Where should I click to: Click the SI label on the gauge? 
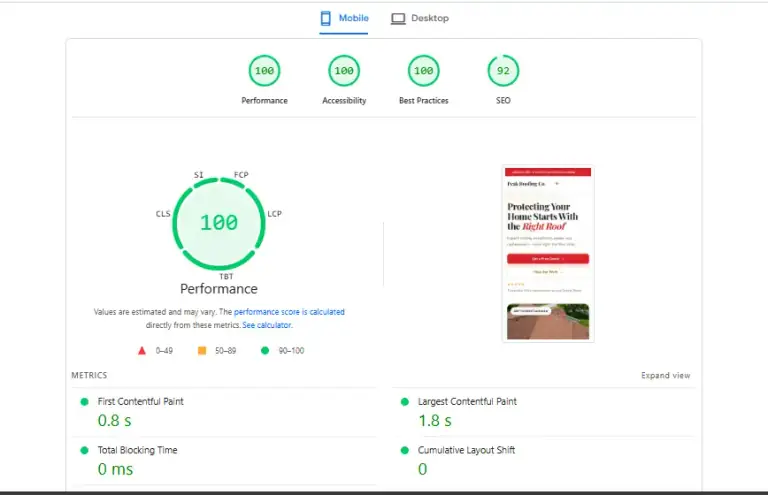click(198, 175)
